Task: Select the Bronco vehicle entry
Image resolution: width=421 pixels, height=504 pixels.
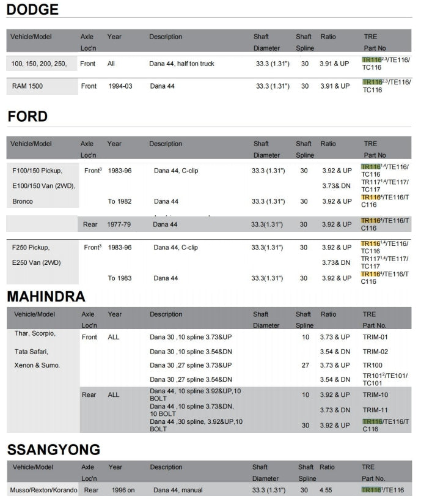Action: [x=23, y=201]
